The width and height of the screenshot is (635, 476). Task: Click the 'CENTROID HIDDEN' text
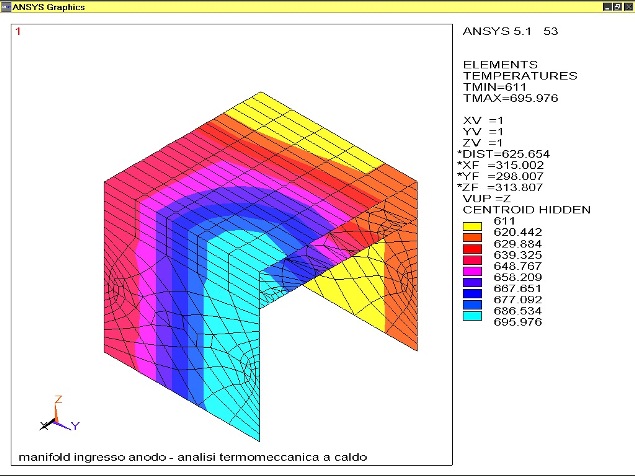coord(526,210)
